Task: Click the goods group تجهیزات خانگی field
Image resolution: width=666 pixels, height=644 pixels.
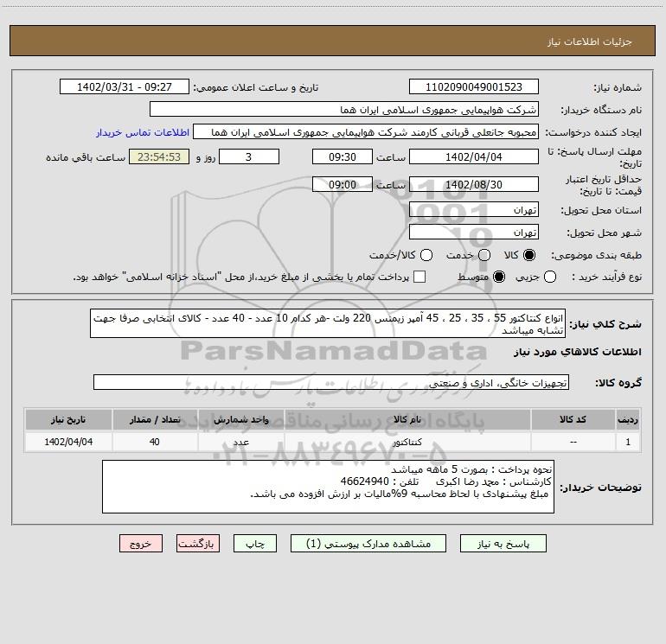Action: coord(331,382)
